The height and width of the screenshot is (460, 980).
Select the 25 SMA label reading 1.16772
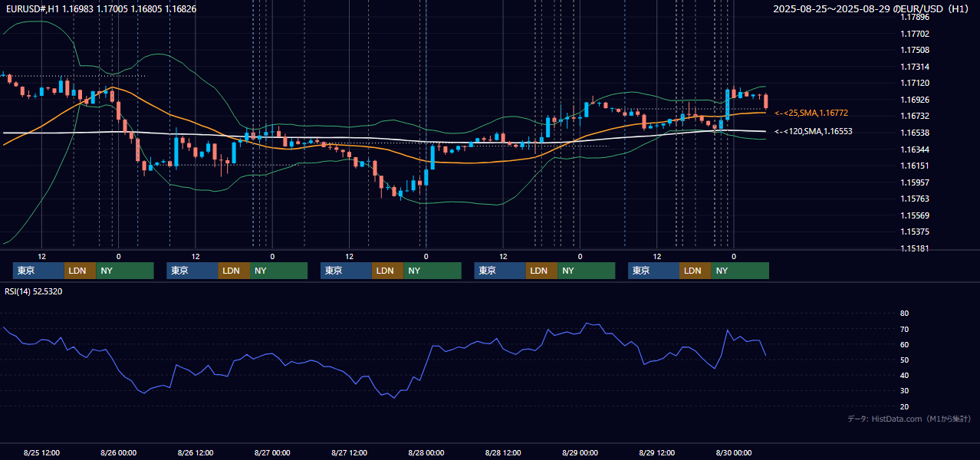tap(811, 113)
